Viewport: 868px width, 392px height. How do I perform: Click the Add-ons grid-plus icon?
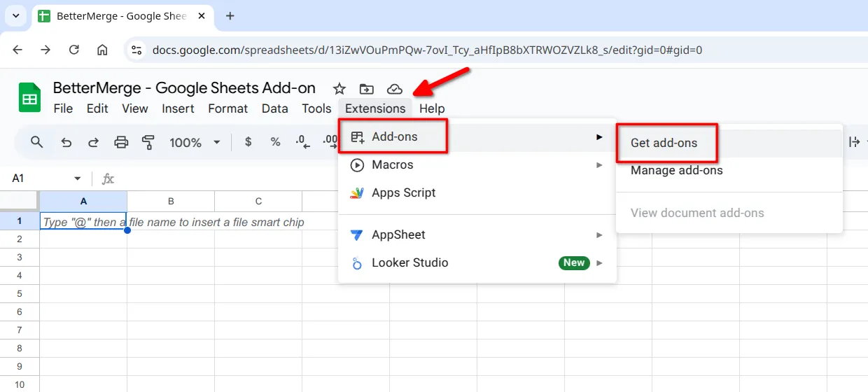(x=357, y=137)
